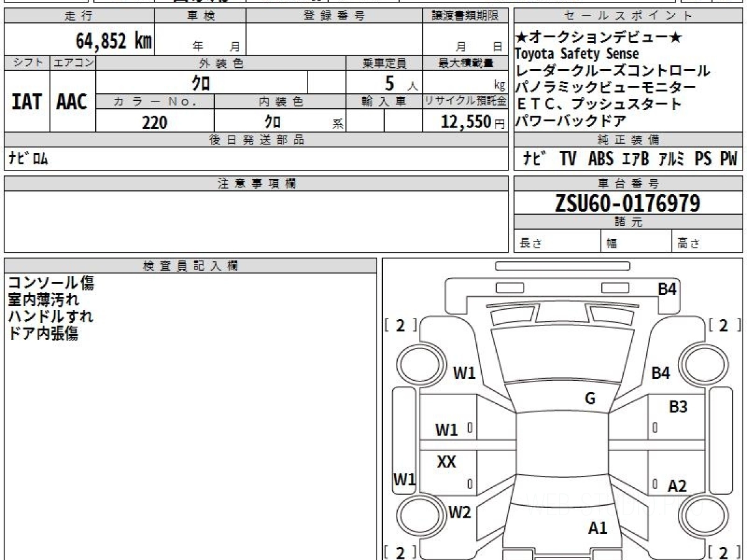747x560 pixels.
Task: Click the クロ value under 外装色
Action: tap(201, 82)
